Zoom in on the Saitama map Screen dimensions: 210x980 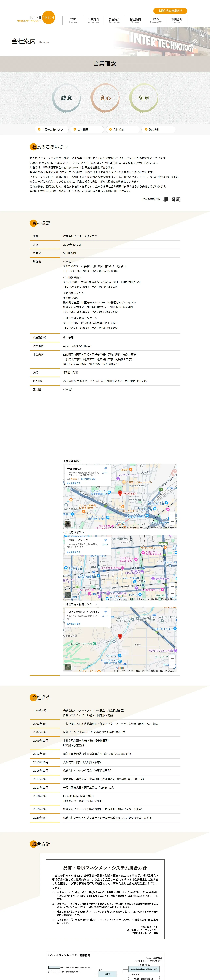coord(172,658)
